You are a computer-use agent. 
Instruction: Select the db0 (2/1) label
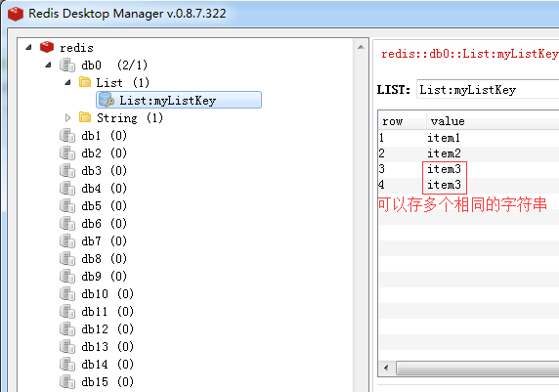pos(114,65)
